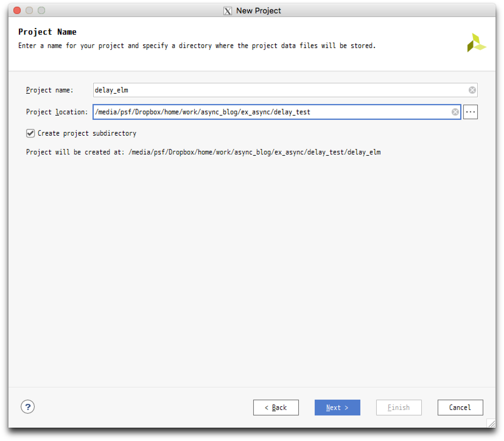Browse for project location with ellipsis button
This screenshot has height=441, width=504.
[x=470, y=112]
